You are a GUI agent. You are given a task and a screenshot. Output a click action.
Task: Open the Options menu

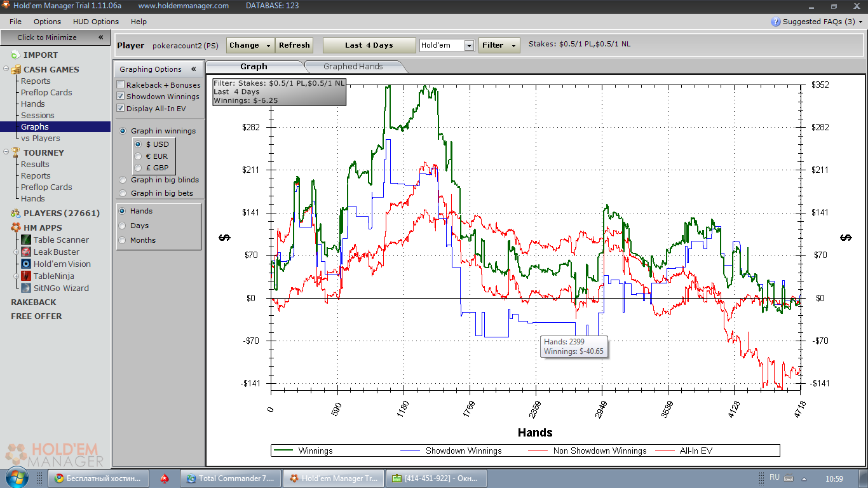point(48,22)
